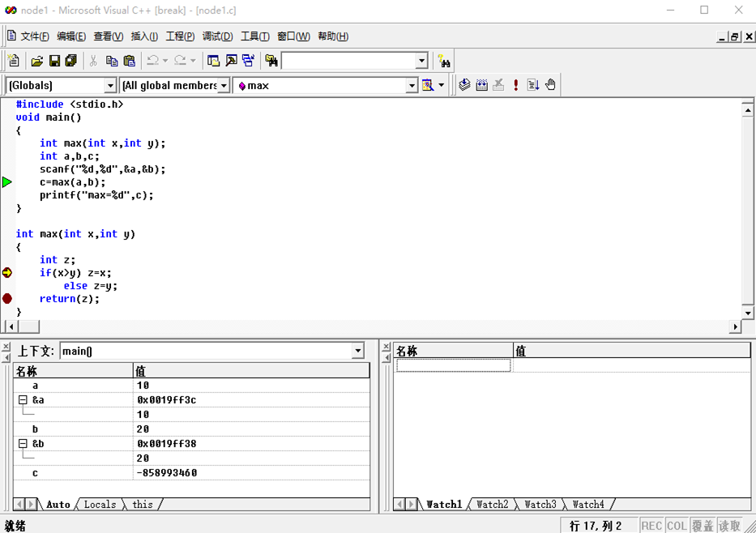Open the 插入(I) menu
Image resolution: width=756 pixels, height=533 pixels.
(144, 36)
